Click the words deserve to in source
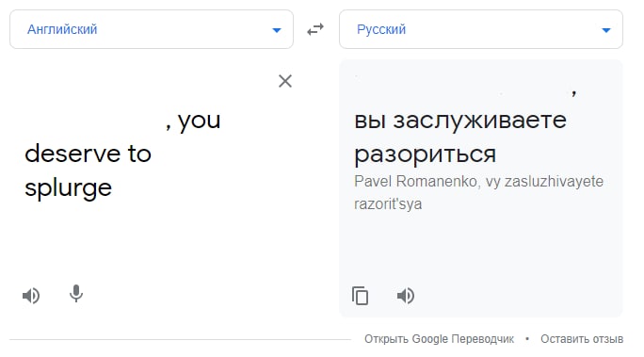This screenshot has width=644, height=357. click(x=88, y=154)
